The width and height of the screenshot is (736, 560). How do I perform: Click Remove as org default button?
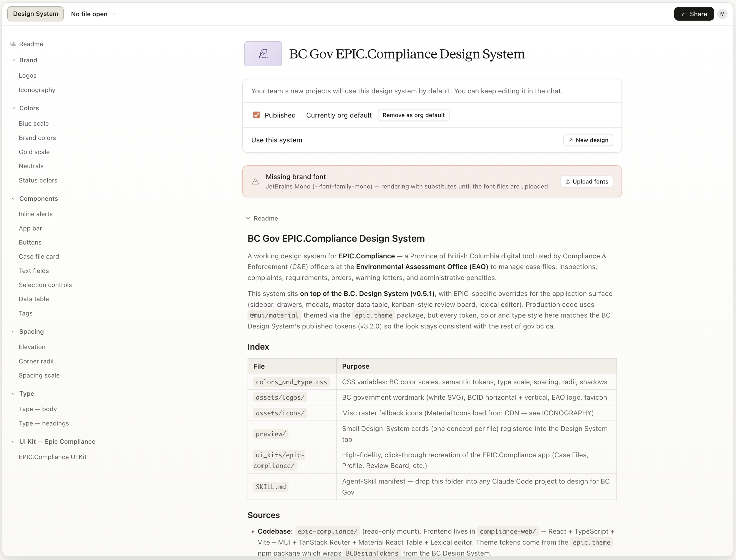(414, 115)
